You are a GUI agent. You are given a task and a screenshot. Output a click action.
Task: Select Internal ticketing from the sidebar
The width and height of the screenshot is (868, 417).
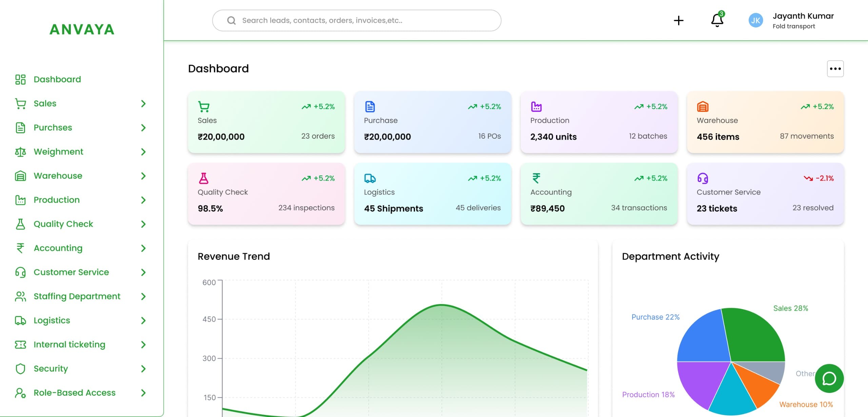[70, 344]
